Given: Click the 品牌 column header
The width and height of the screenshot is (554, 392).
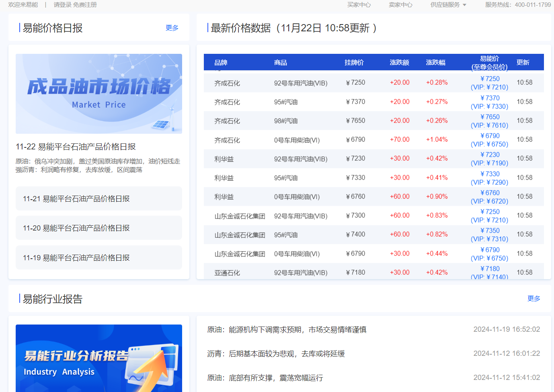Looking at the screenshot, I should point(221,62).
